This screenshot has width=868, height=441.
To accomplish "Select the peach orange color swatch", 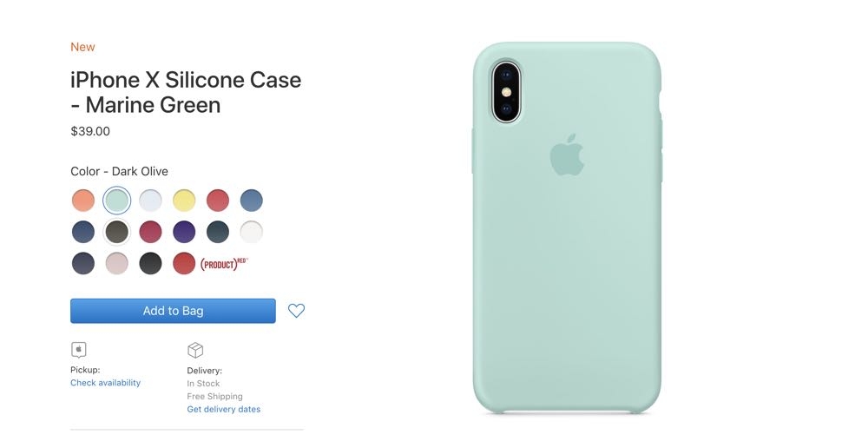I will (83, 201).
